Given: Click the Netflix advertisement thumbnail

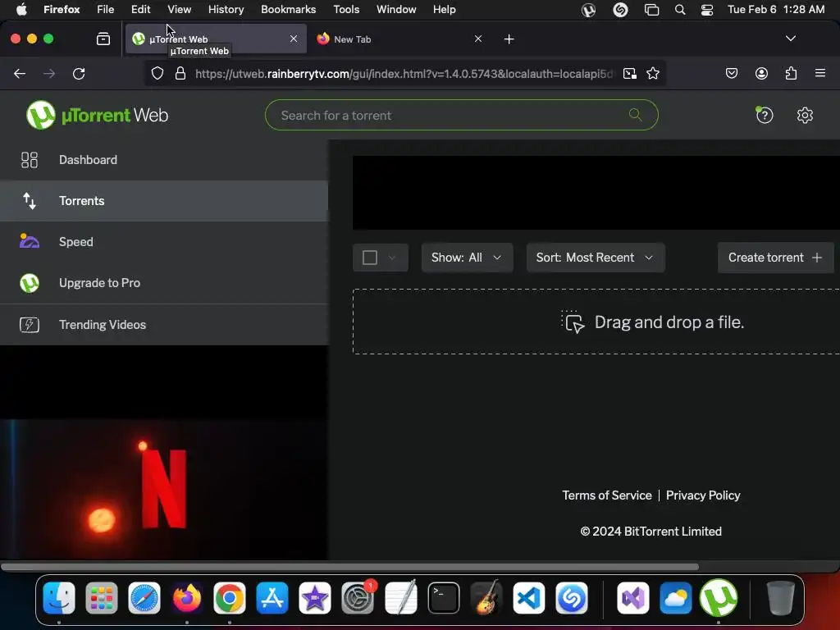Looking at the screenshot, I should [x=164, y=490].
